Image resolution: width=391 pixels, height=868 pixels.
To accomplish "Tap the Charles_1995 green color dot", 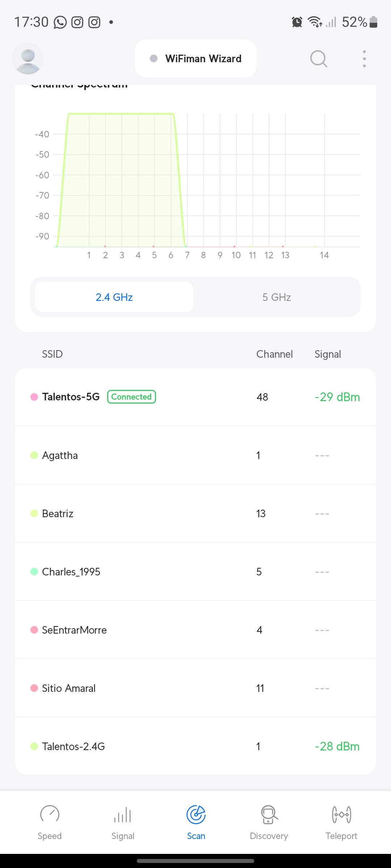I will click(34, 572).
